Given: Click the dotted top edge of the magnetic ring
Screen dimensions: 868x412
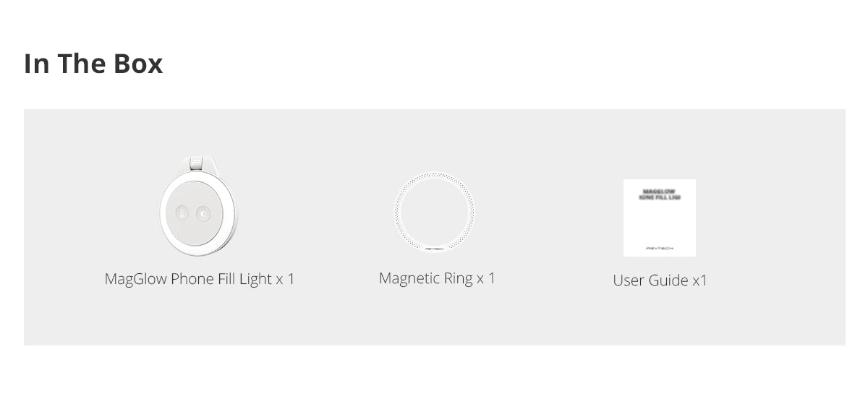Looking at the screenshot, I should pyautogui.click(x=434, y=175).
